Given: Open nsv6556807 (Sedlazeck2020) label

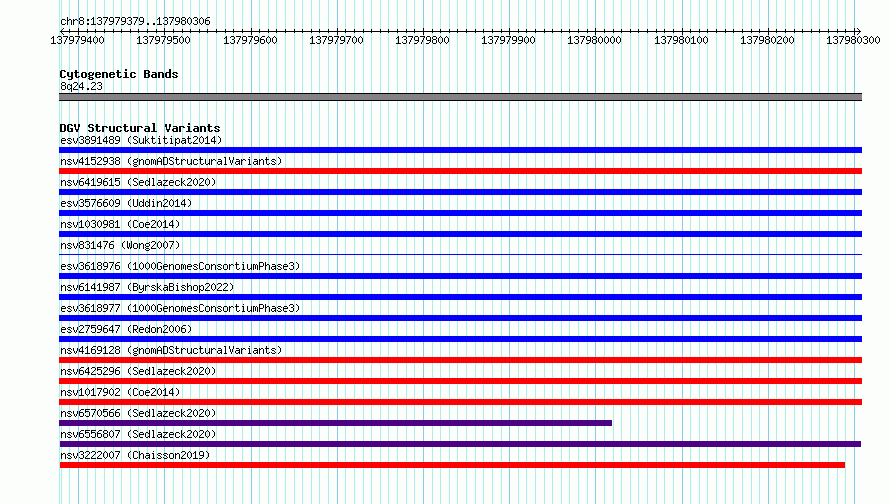Looking at the screenshot, I should tap(138, 434).
